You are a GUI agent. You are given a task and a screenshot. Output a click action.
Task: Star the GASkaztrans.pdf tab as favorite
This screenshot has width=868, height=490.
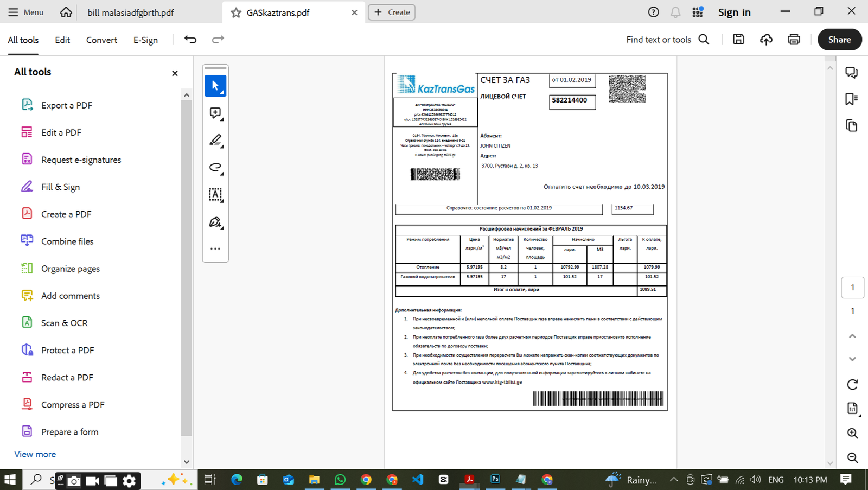(236, 12)
